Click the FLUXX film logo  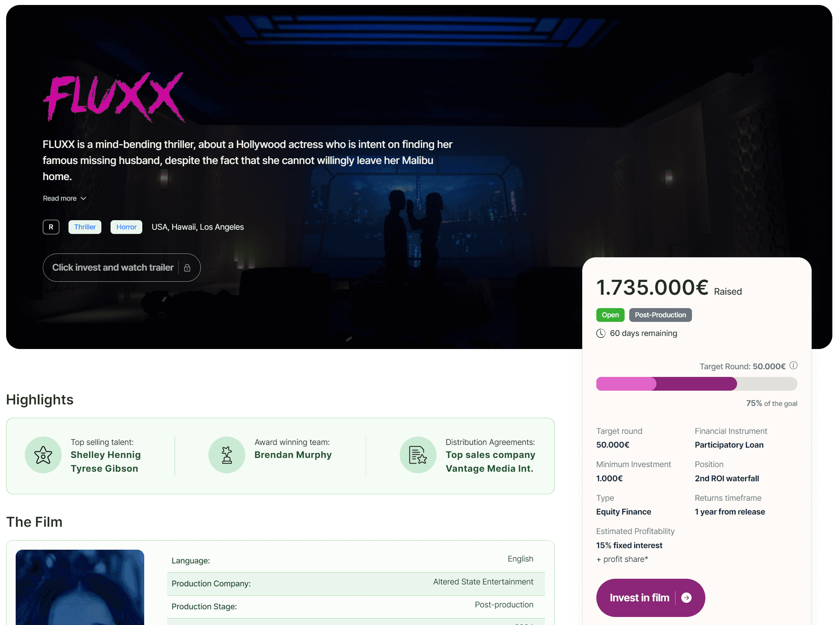114,97
